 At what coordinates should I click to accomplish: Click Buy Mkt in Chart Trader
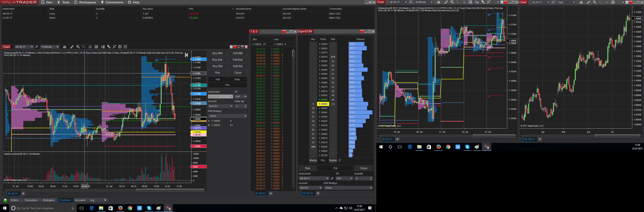pos(217,53)
